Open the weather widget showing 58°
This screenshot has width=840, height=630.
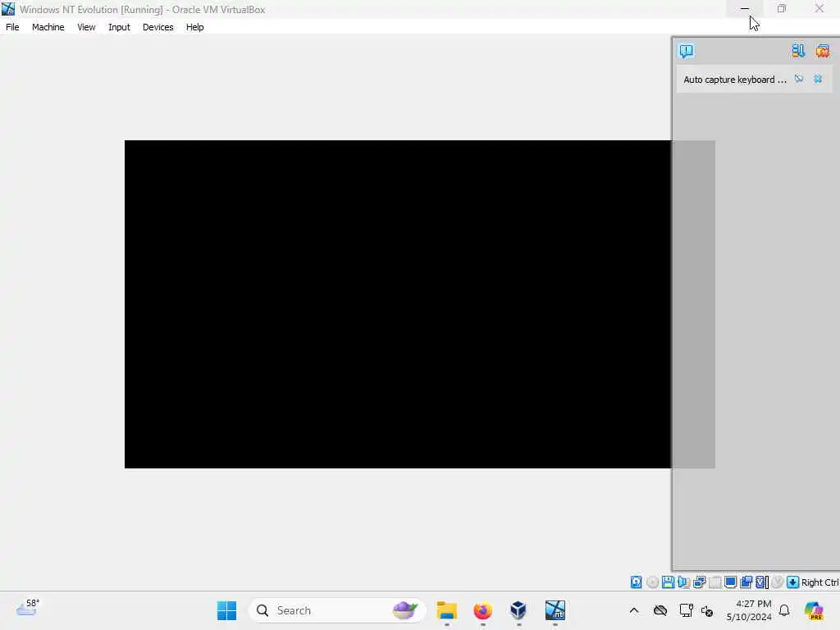[x=28, y=608]
